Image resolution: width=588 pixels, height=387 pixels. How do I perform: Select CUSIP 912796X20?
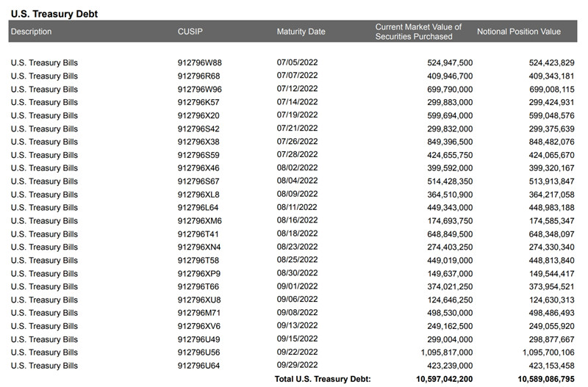(198, 115)
